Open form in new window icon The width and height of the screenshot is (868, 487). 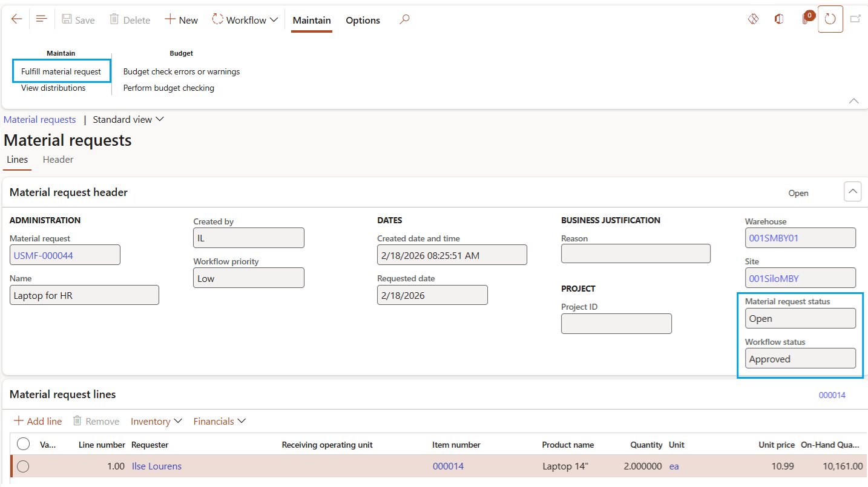[x=855, y=19]
